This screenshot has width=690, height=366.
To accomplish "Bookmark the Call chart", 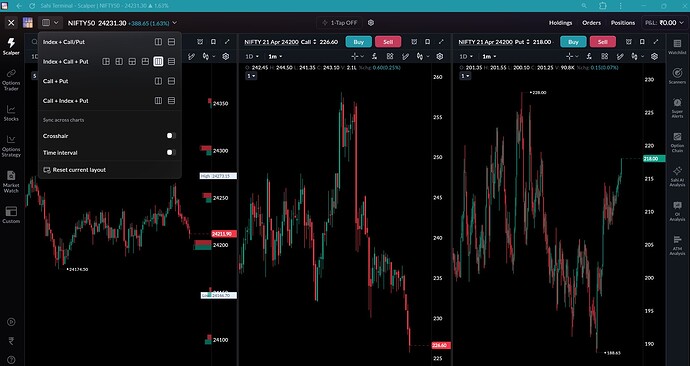I will [x=427, y=42].
